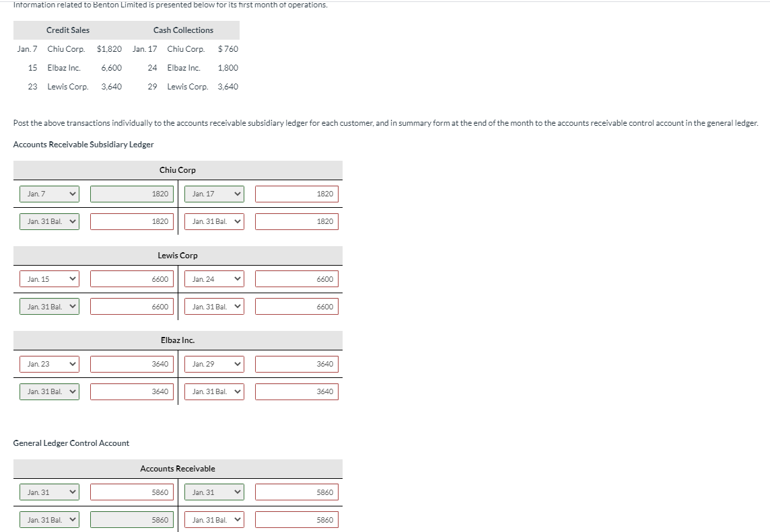The image size is (770, 532).
Task: Select the 1820 debit amount field under Chiu Corp
Action: [131, 194]
